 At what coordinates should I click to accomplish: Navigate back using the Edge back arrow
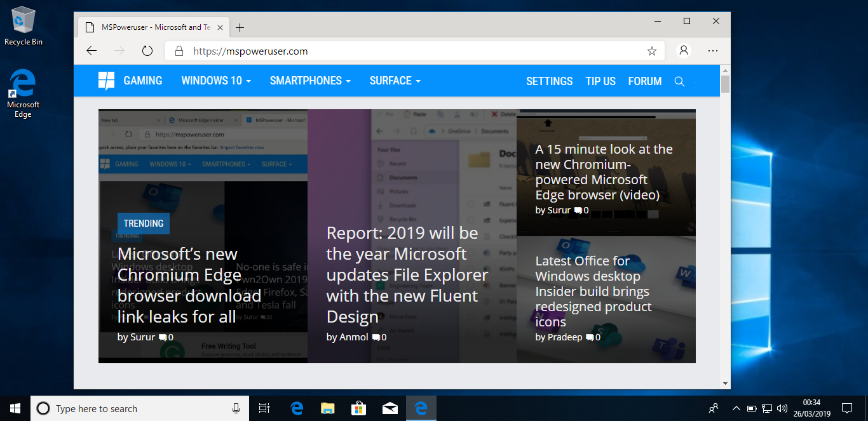point(92,50)
